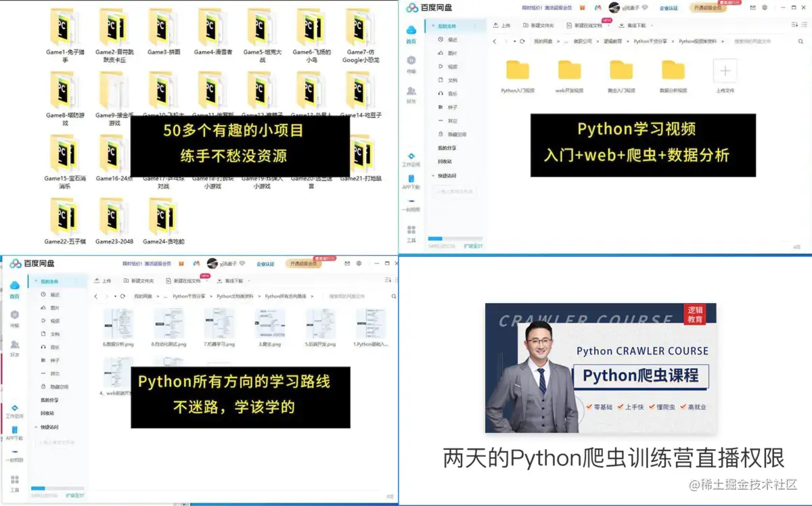Open the 7.机器学习.png thumbnail

(220, 325)
